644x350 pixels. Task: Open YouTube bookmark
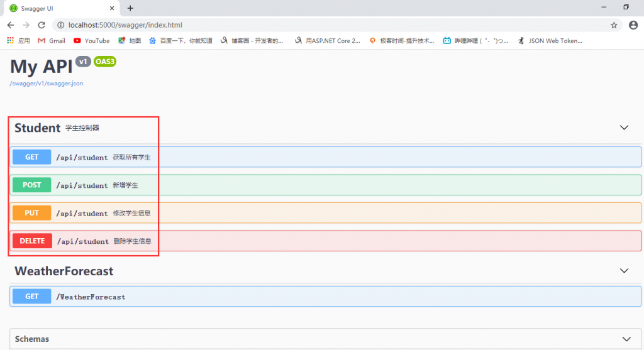coord(92,41)
